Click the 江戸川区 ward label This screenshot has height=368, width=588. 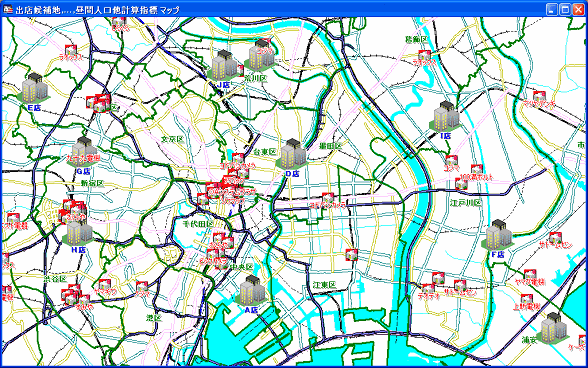pos(465,203)
